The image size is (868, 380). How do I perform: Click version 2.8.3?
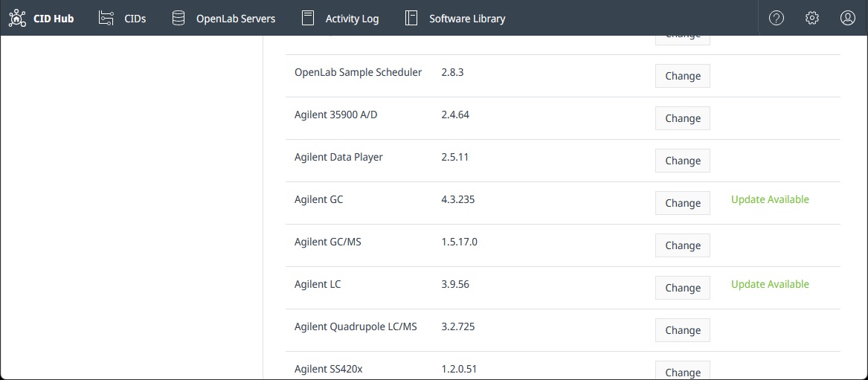pyautogui.click(x=452, y=72)
